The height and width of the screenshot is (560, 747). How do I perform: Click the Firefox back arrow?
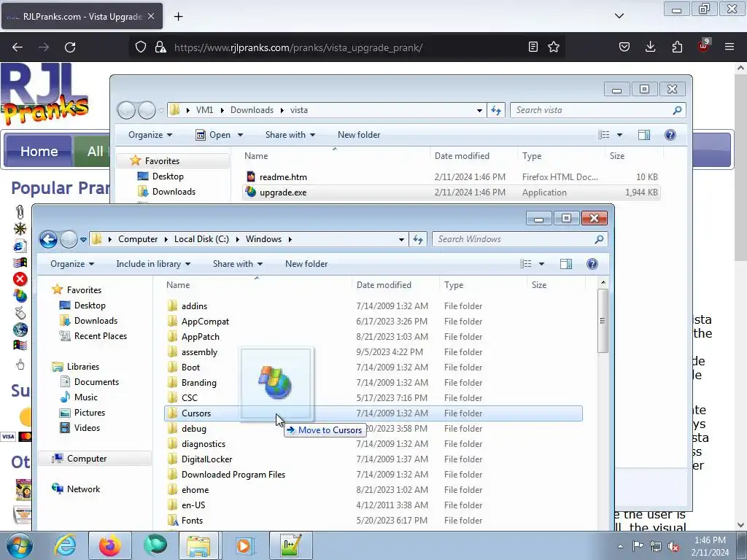tap(18, 47)
